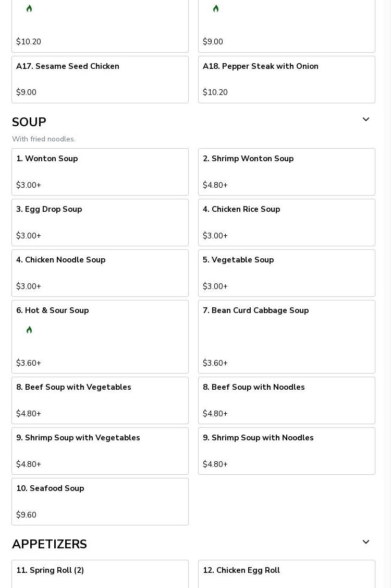391x588 pixels.
Task: Collapse the APPETIZERS section chevron
Action: click(366, 542)
